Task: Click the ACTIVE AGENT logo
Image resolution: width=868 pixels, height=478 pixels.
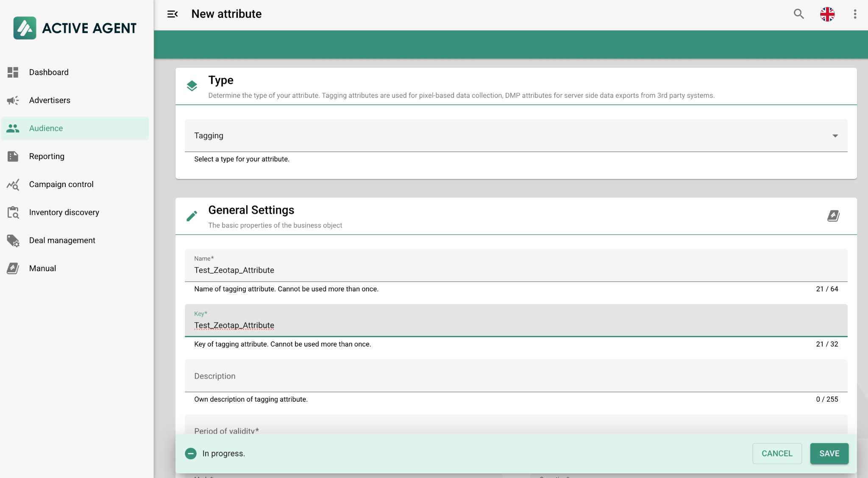Action: coord(75,28)
